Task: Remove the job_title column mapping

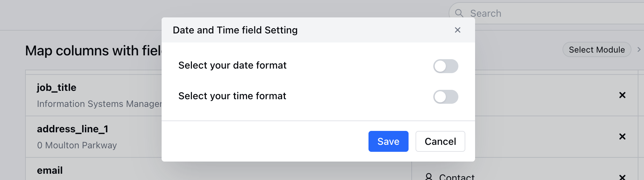Action: [622, 95]
